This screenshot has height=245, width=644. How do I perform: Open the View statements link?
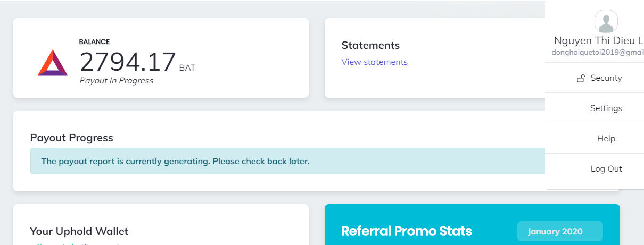point(374,62)
